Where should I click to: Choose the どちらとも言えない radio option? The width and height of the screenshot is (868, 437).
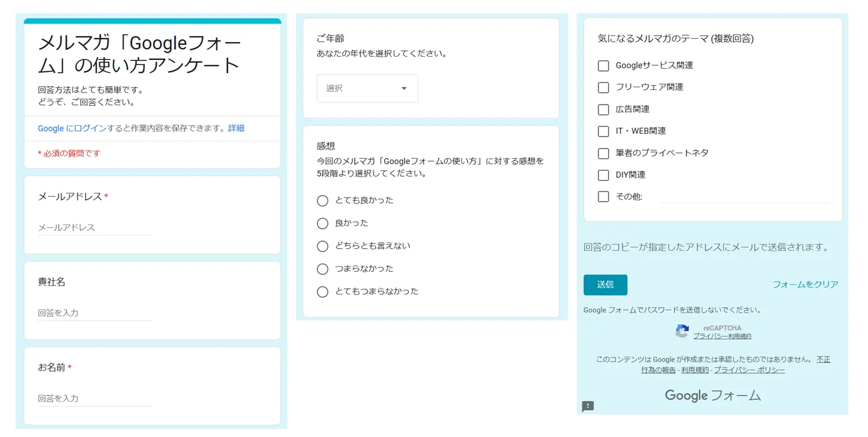[322, 246]
